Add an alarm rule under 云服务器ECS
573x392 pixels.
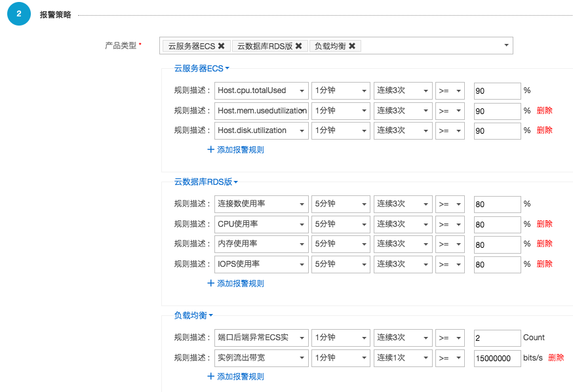(236, 149)
